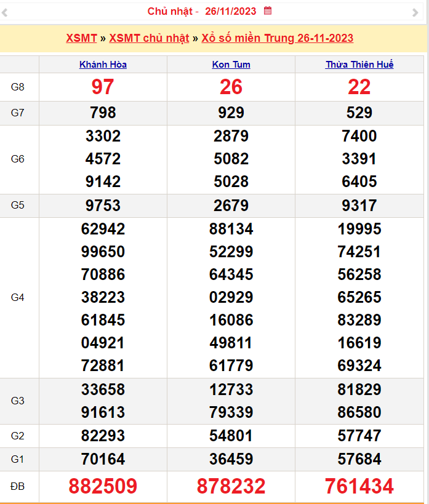Click Thừa Thiên Huế special prize 761434
Image resolution: width=429 pixels, height=504 pixels.
coord(359,486)
